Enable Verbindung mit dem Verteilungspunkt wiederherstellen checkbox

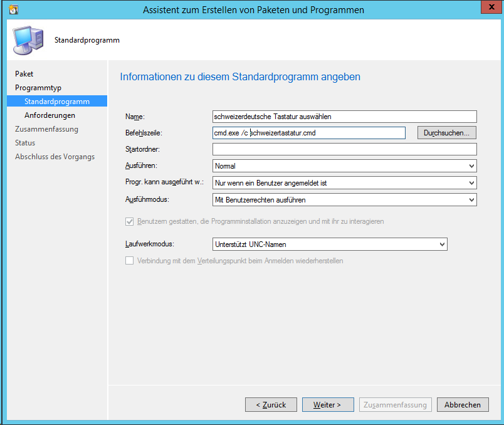(130, 260)
